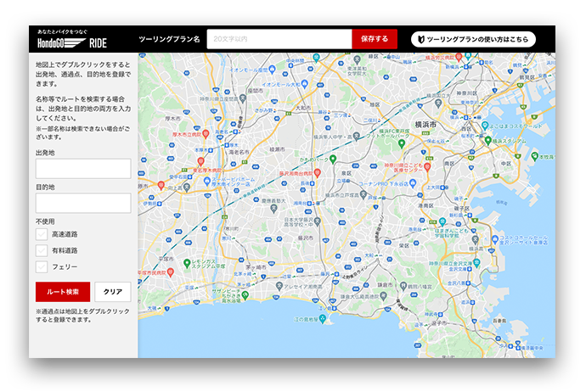This screenshot has height=392, width=586.
Task: Check the フェリー avoid option
Action: pos(42,266)
